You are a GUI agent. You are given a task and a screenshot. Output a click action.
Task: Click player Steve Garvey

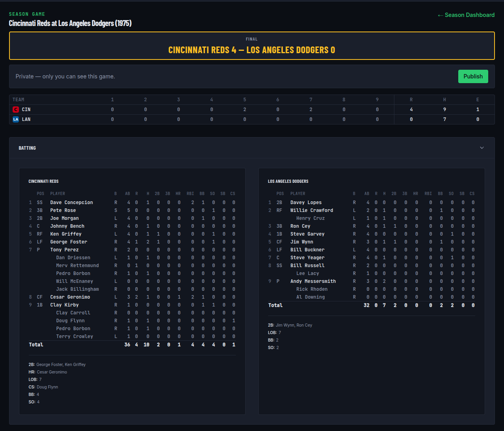click(307, 234)
